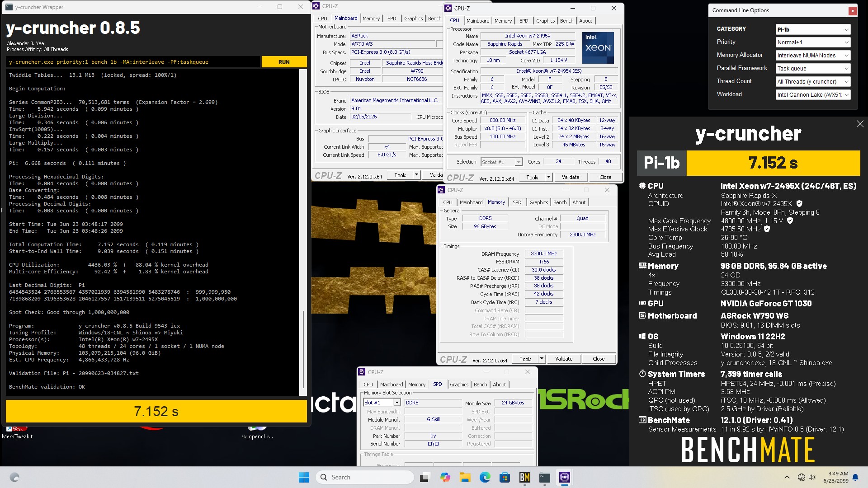Open the Slot #1 dropdown in CPU-Z SPD window
Screen dimensions: 868x488
[382, 402]
